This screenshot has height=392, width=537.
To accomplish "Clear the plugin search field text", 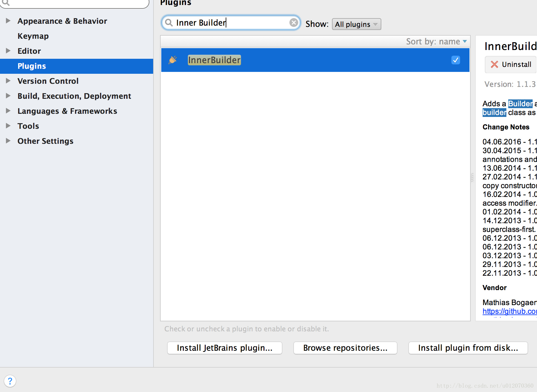I will coord(294,23).
